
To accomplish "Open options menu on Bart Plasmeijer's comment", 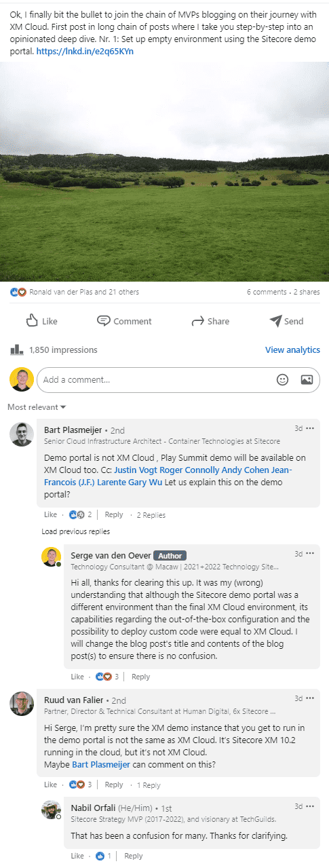I will coord(310,429).
